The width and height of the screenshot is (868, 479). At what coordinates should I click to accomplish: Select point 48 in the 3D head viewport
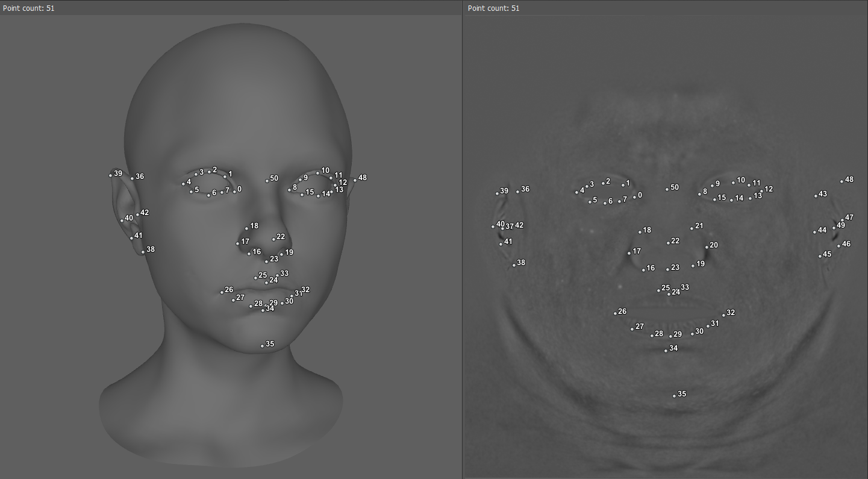tap(355, 180)
